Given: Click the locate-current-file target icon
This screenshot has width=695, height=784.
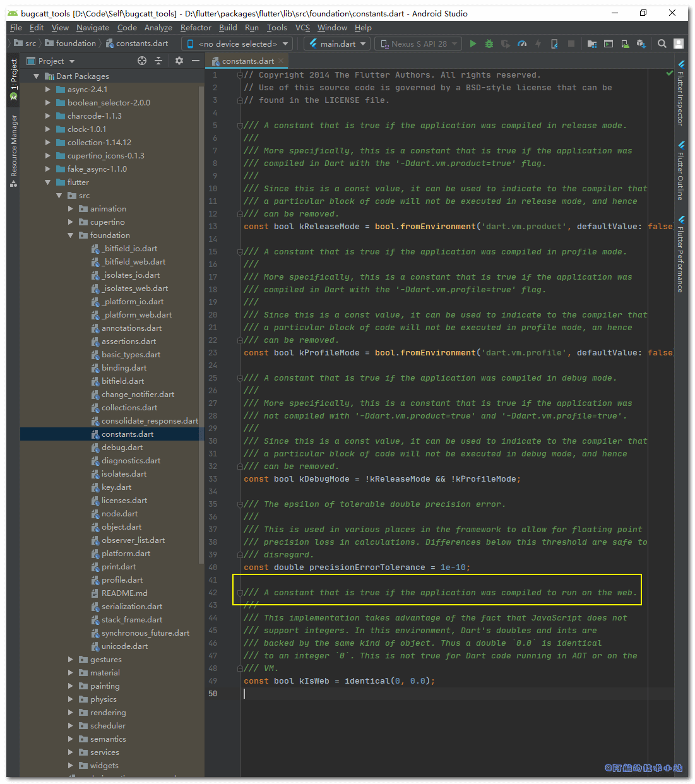Looking at the screenshot, I should click(x=142, y=61).
